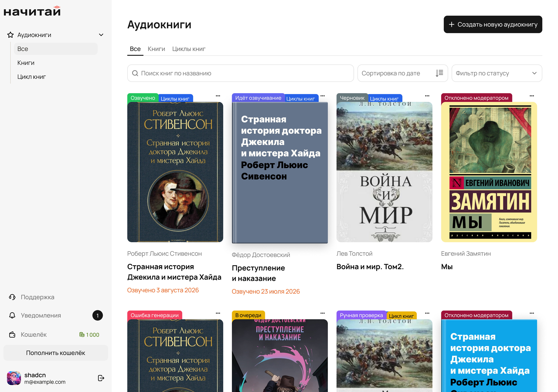Click the green coins icon next to 1 000
Viewport: 558px width, 392px height.
82,335
